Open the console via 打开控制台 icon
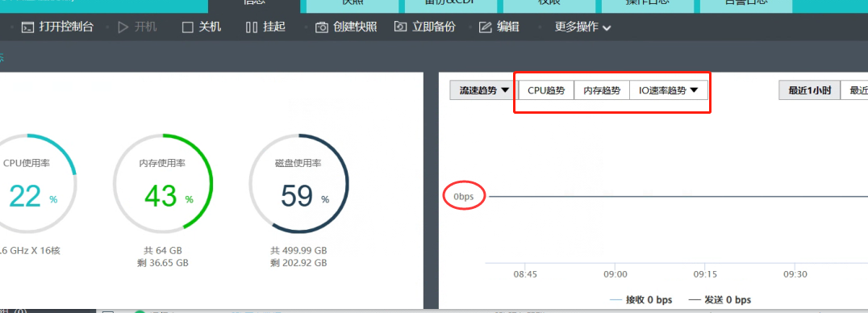Screen dimensions: 868x313 [x=28, y=27]
